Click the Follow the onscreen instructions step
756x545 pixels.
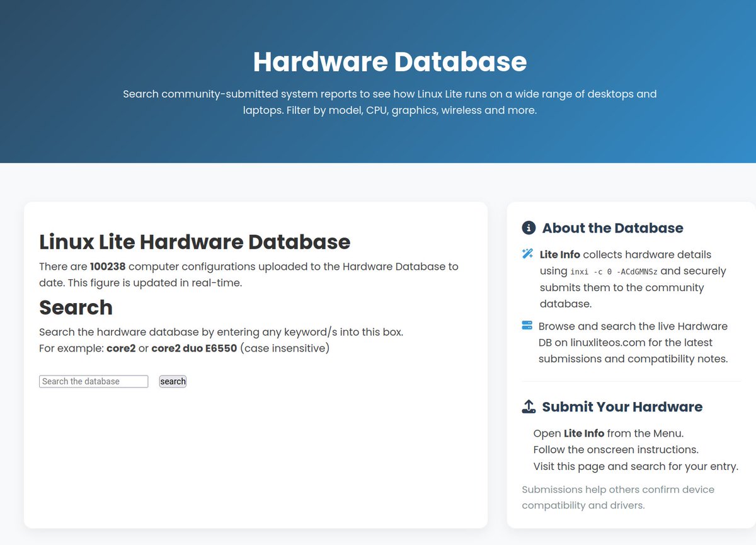(616, 450)
